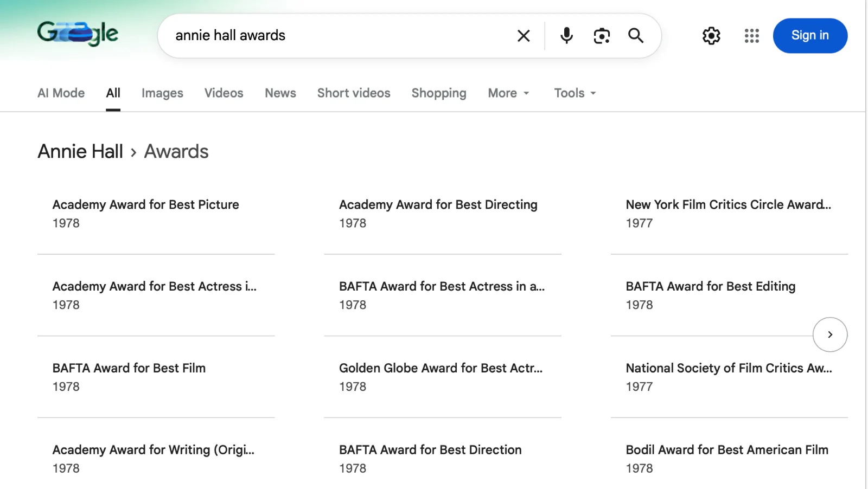868x489 pixels.
Task: Switch to the Videos tab
Action: pos(224,93)
